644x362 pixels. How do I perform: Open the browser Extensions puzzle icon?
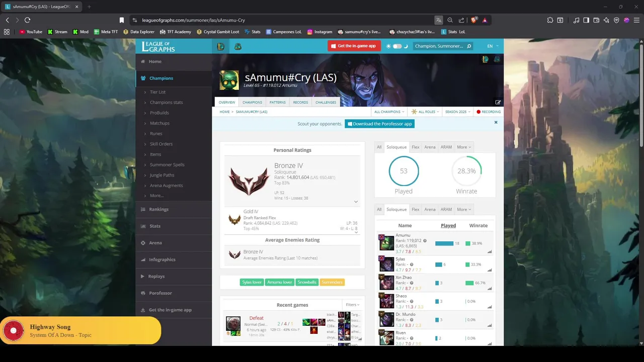[550, 20]
